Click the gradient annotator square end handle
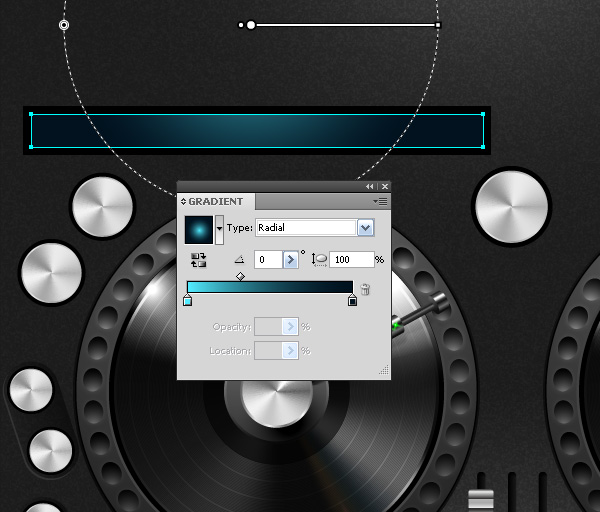This screenshot has height=512, width=600. [438, 25]
